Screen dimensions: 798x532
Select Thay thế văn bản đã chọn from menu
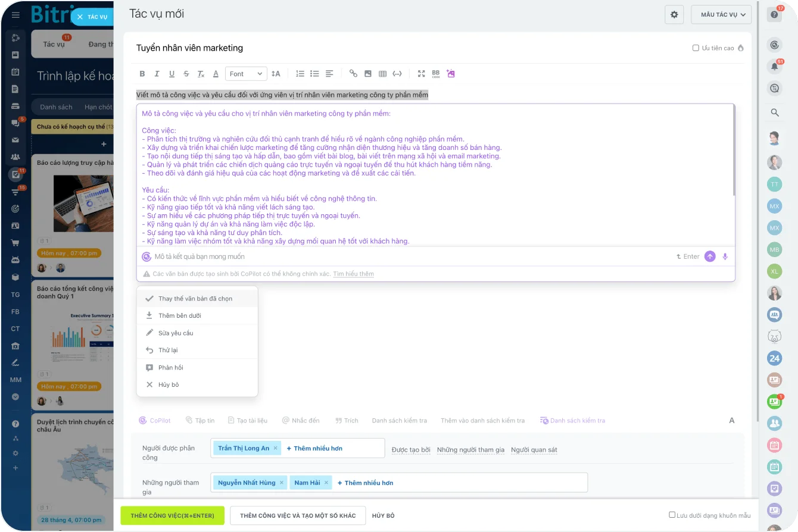197,298
